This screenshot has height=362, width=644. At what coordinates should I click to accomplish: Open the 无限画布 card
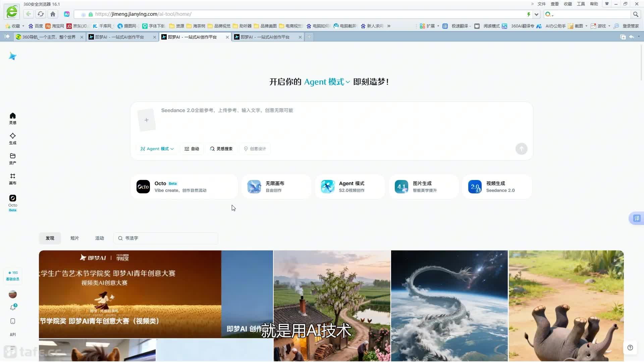(x=276, y=187)
